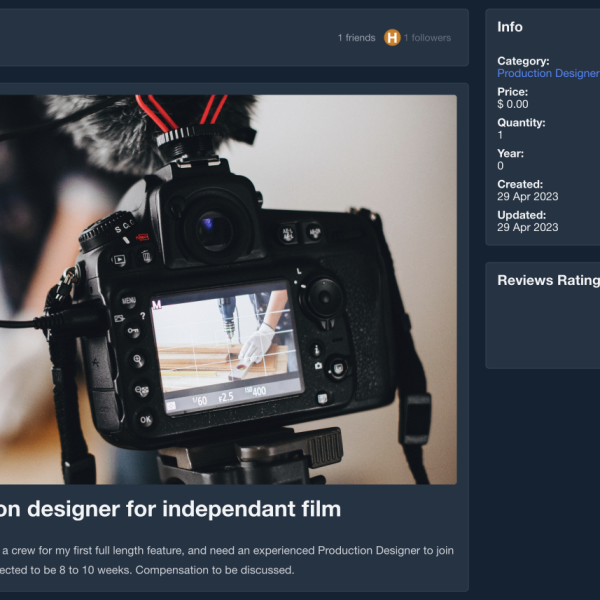
Task: Click the $ 0.00 price value
Action: pyautogui.click(x=513, y=104)
